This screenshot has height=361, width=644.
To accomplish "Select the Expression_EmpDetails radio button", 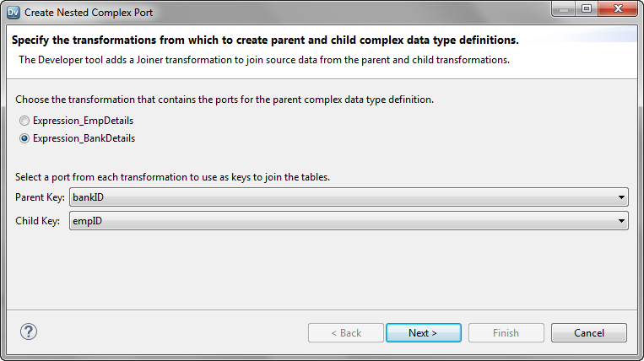I will tap(24, 121).
